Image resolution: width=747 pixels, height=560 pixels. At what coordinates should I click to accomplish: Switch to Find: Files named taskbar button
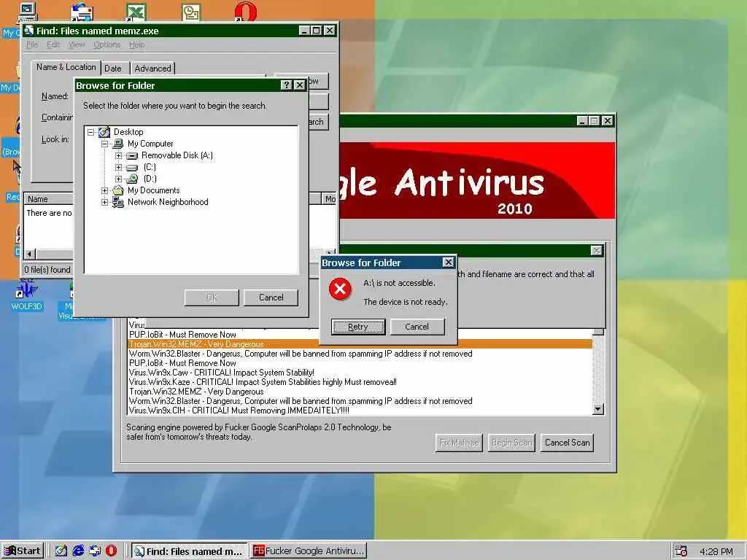pyautogui.click(x=189, y=551)
